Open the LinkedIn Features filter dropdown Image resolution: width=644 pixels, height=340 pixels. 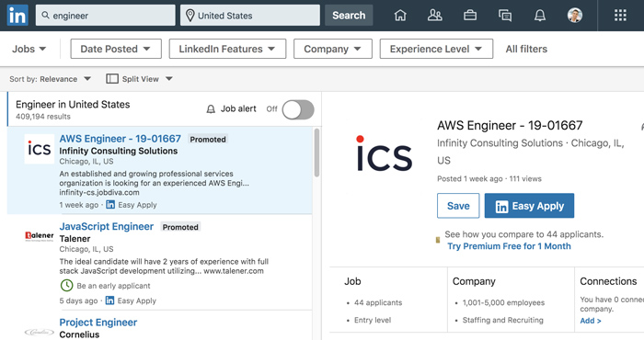click(x=227, y=49)
